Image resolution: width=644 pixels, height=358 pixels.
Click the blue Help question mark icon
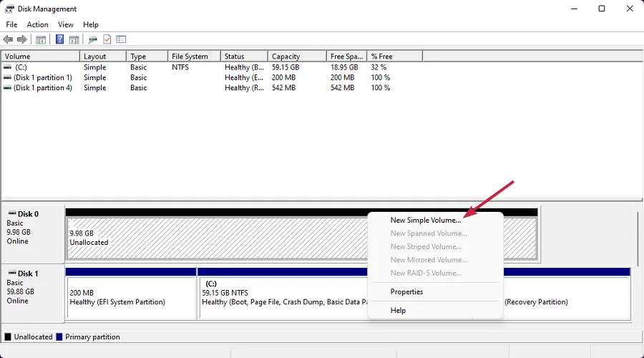coord(60,39)
